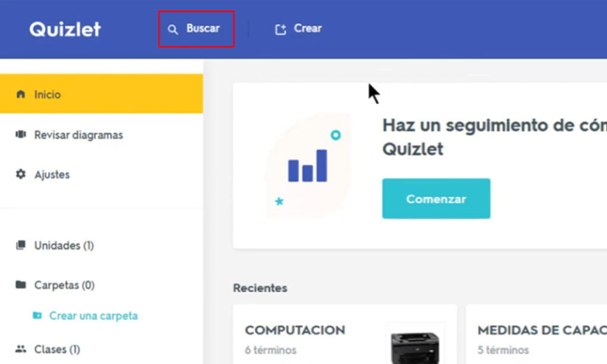The image size is (607, 364).
Task: Click the people icon beside Clases
Action: [21, 349]
